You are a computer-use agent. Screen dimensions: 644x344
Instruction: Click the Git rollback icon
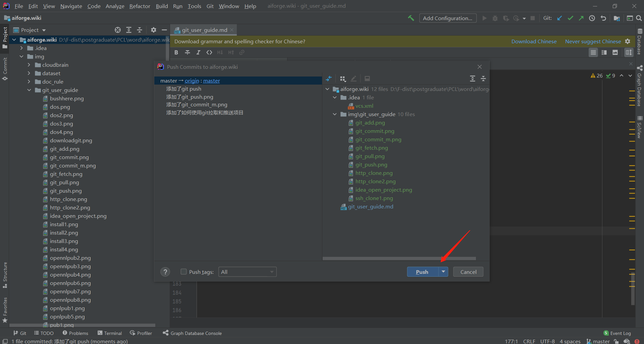[x=603, y=18]
